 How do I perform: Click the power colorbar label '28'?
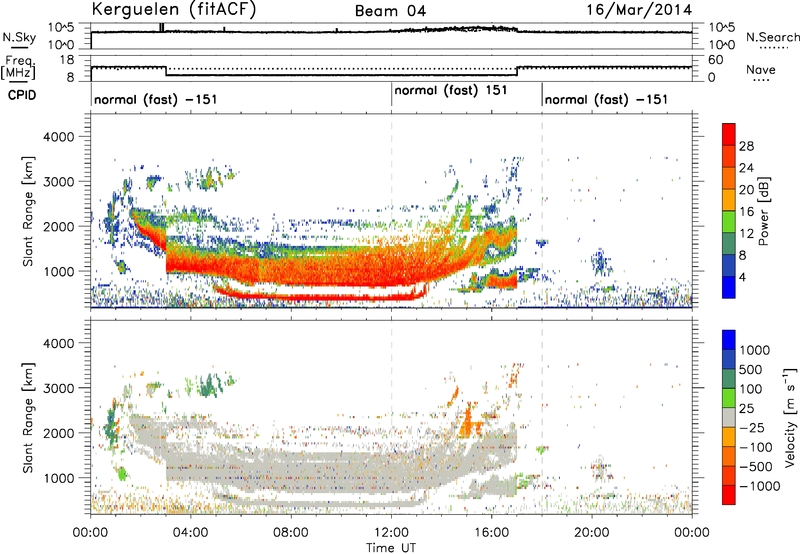point(746,146)
